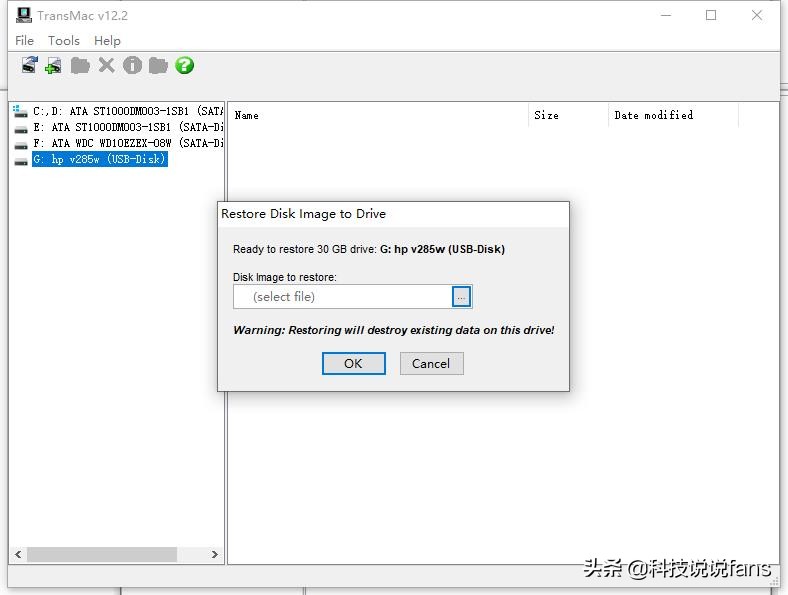Click the grayed New Folder toolbar icon
Viewport: 788px width, 595px height.
(80, 65)
